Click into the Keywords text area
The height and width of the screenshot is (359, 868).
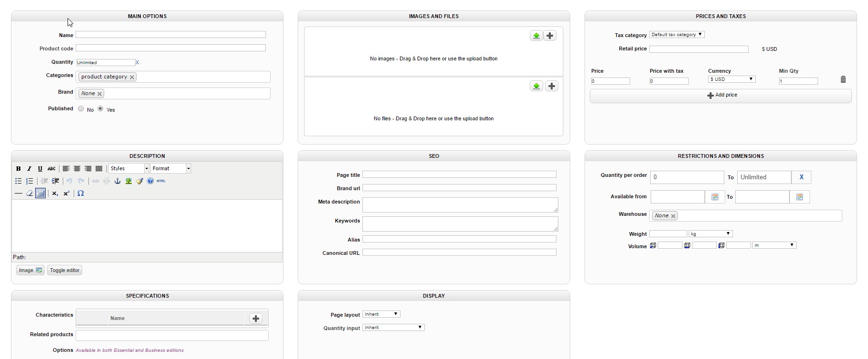tap(460, 224)
